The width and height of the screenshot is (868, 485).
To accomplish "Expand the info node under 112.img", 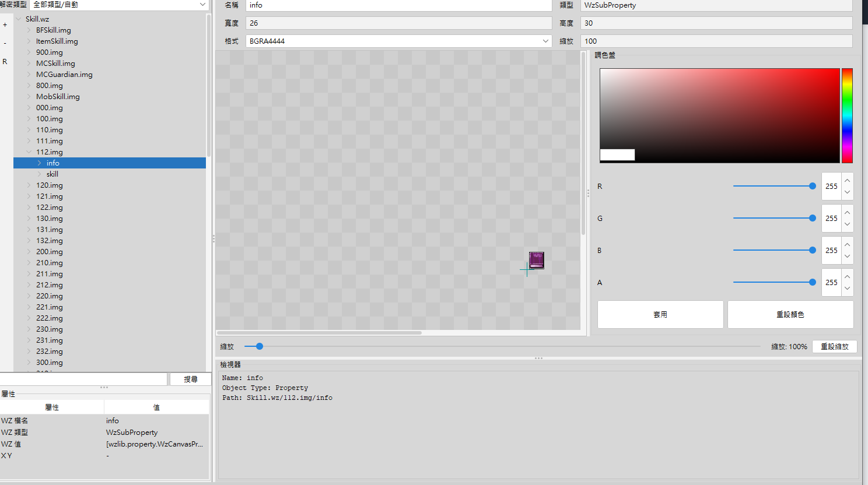I will (x=39, y=163).
